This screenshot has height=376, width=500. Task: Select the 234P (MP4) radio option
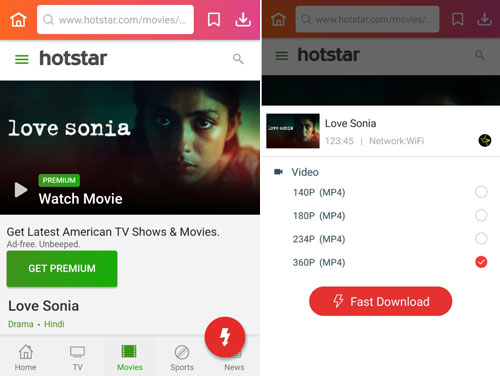tap(481, 239)
